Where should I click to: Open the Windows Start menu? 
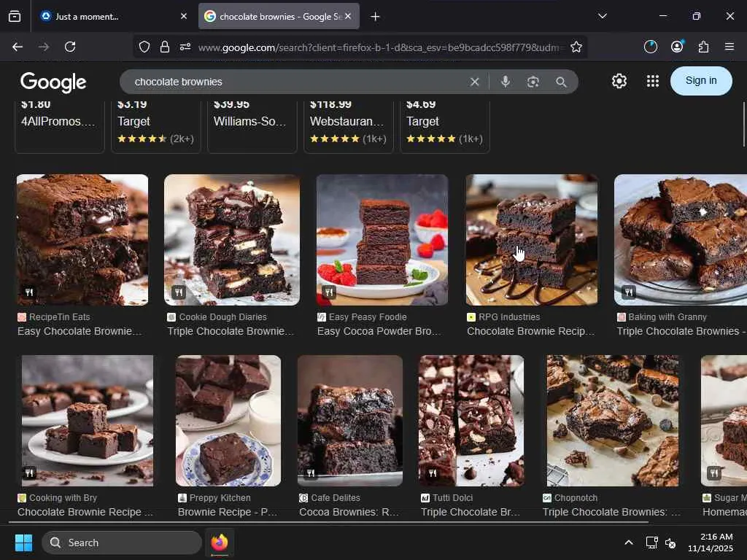pyautogui.click(x=23, y=542)
